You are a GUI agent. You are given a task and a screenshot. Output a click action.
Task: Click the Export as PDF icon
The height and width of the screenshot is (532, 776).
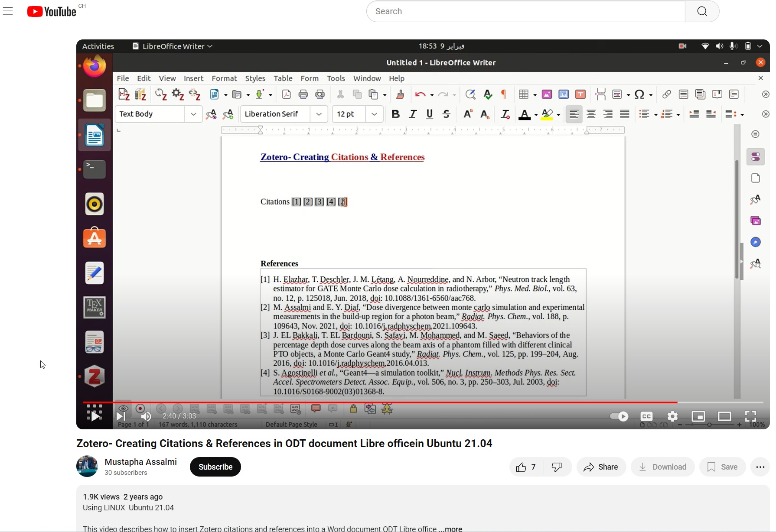286,94
